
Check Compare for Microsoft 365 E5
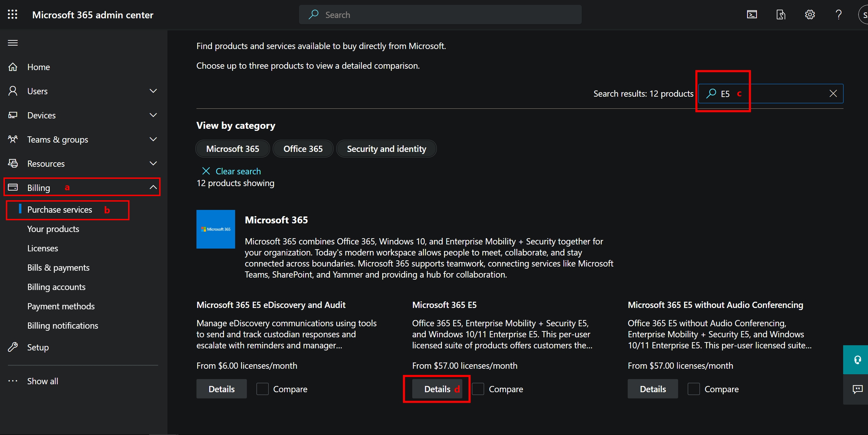pos(478,389)
